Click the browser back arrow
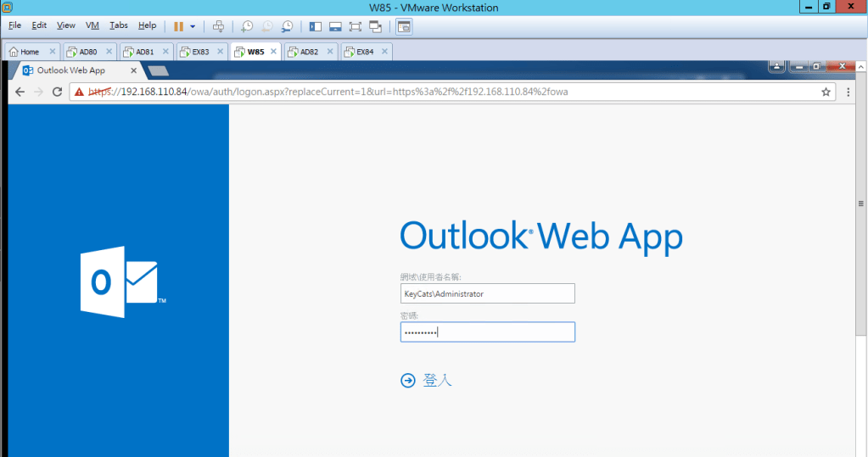This screenshot has height=457, width=868. coord(20,92)
